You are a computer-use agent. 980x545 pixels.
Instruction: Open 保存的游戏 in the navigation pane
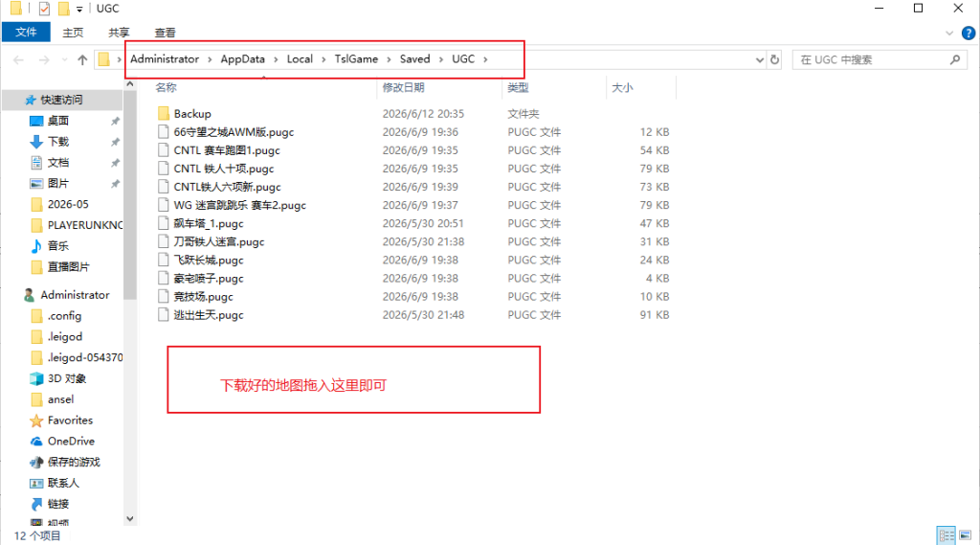coord(74,462)
